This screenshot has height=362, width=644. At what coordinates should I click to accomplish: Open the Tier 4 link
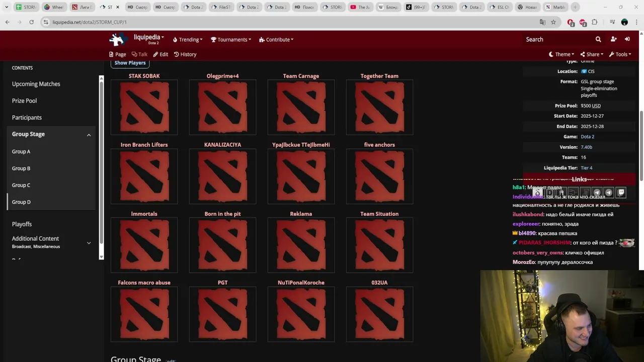586,168
